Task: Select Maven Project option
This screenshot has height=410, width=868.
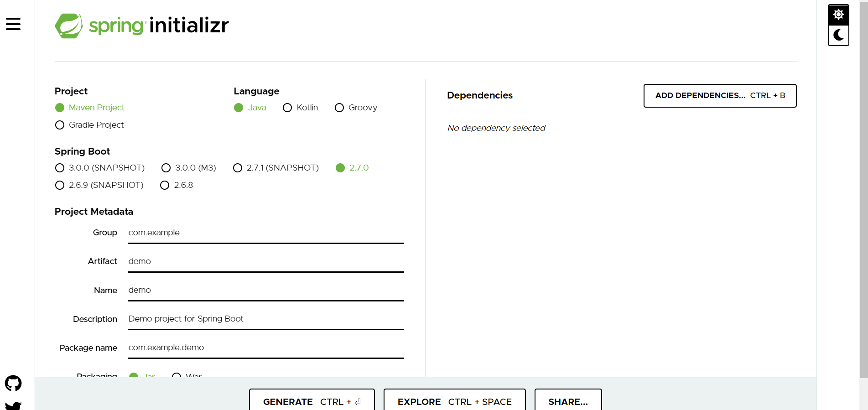Action: (90, 108)
